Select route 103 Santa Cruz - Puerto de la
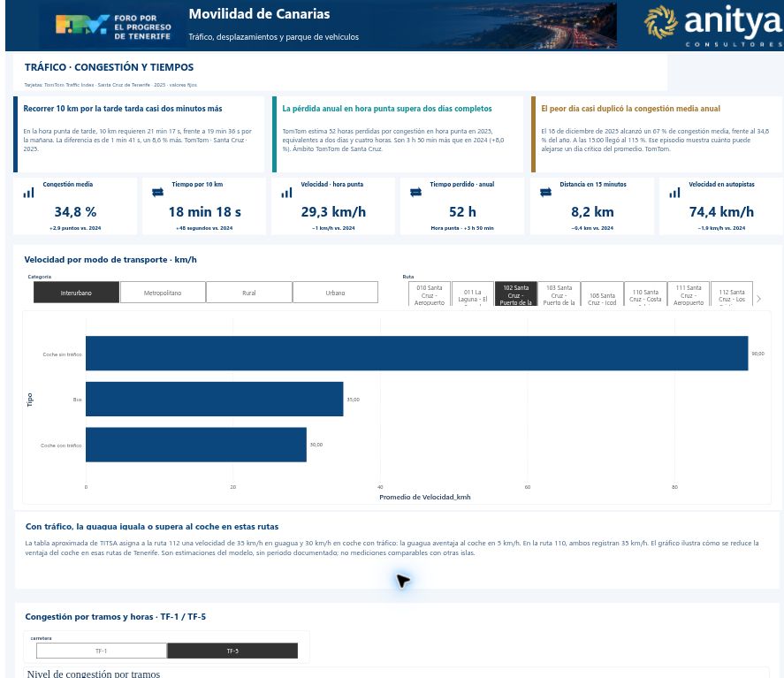The image size is (784, 678). point(559,294)
